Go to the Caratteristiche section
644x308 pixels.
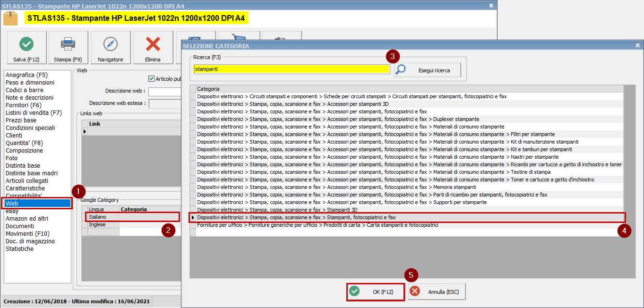coord(26,188)
